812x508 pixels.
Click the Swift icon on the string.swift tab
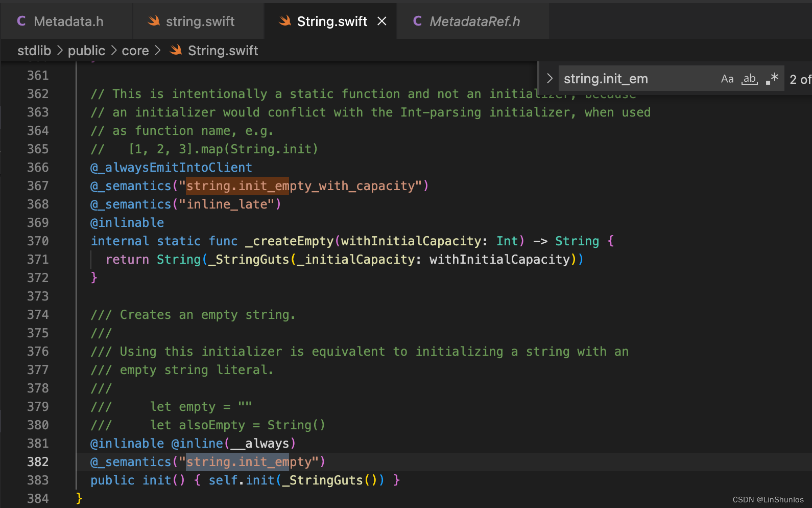[x=154, y=21]
